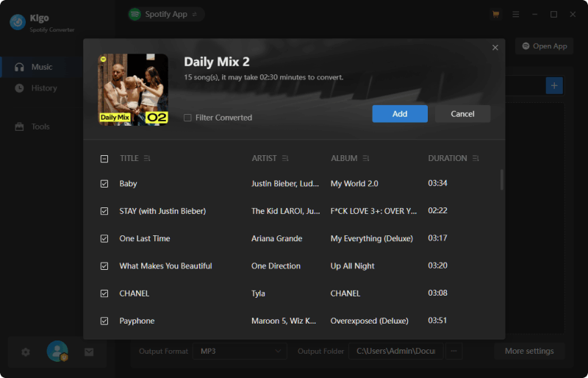Open the shopping cart icon
The height and width of the screenshot is (378, 588).
pyautogui.click(x=495, y=14)
